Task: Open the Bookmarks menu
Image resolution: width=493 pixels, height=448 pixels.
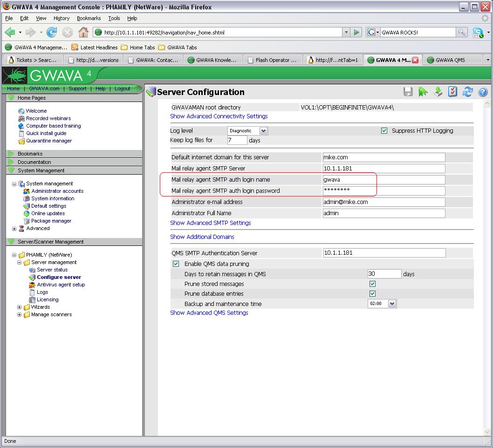Action: 89,18
